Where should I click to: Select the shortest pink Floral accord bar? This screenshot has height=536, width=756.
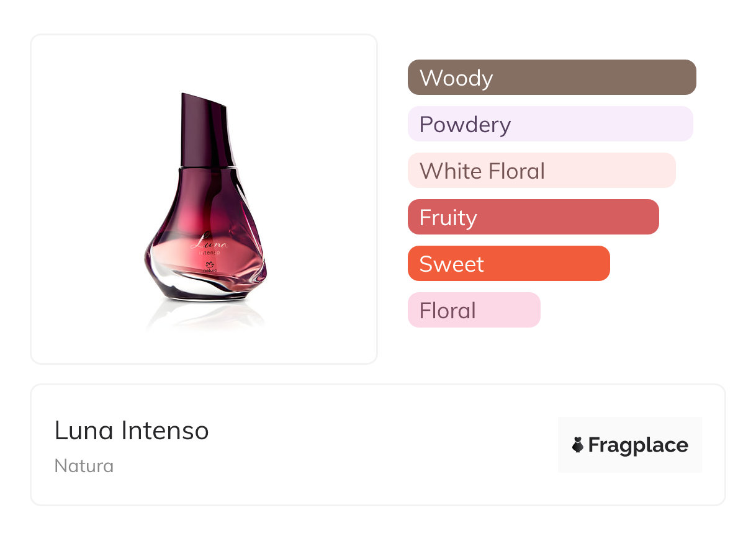click(x=474, y=310)
